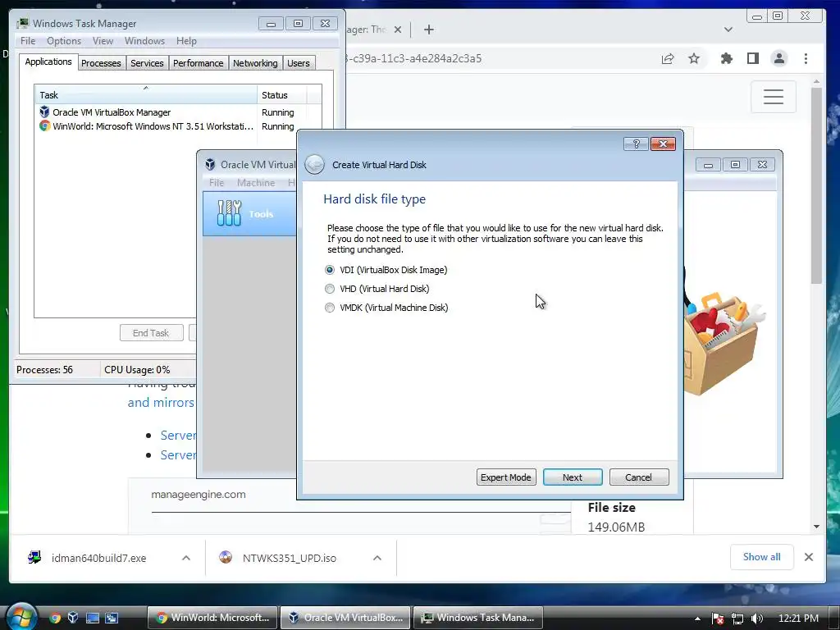Open Task Manager's File menu
The width and height of the screenshot is (840, 630).
click(28, 41)
